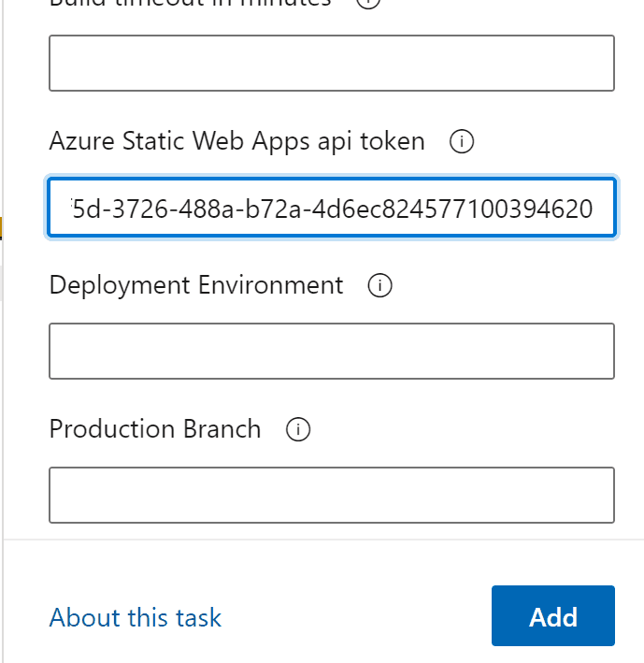Click the Add button

coord(553,615)
